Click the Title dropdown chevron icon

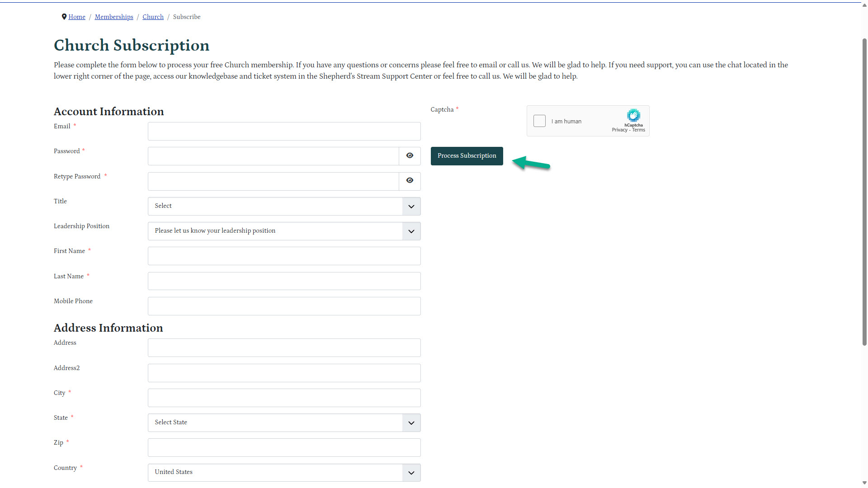tap(411, 206)
